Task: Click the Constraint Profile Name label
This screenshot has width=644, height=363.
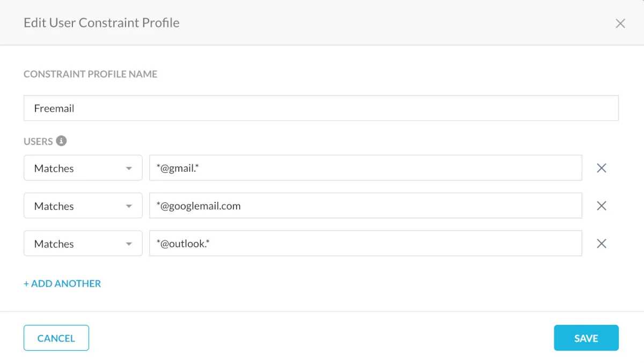Action: click(x=90, y=74)
